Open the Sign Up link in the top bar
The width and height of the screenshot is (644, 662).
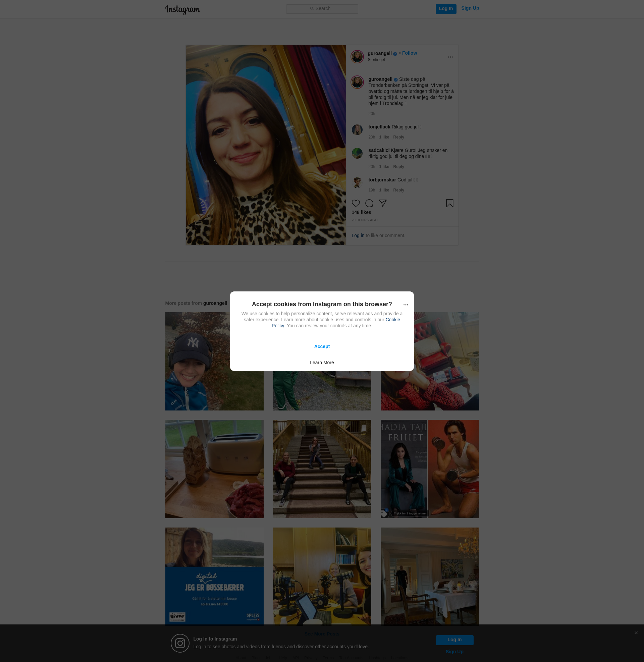pyautogui.click(x=470, y=8)
